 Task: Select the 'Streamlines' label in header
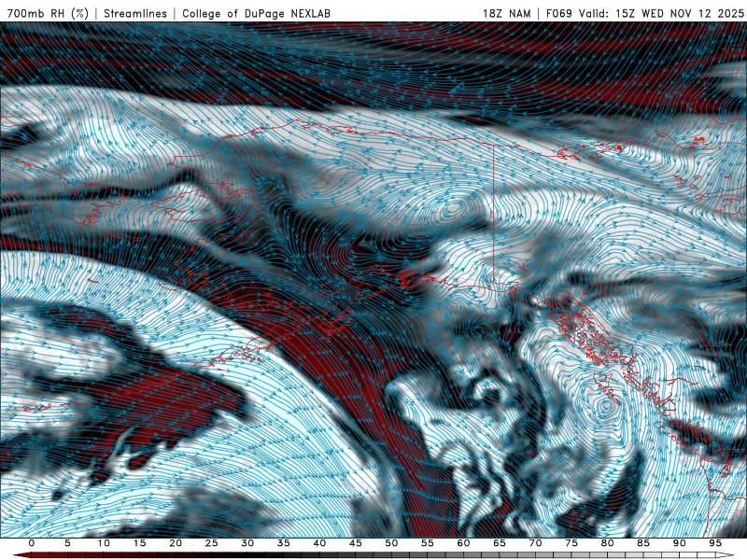coord(135,13)
